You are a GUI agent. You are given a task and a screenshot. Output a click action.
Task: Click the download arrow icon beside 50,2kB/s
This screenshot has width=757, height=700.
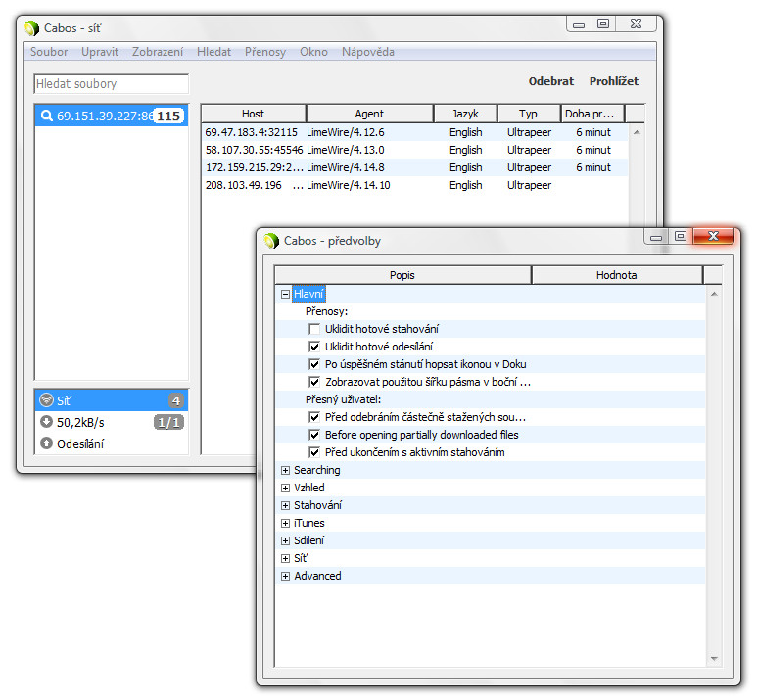point(46,422)
